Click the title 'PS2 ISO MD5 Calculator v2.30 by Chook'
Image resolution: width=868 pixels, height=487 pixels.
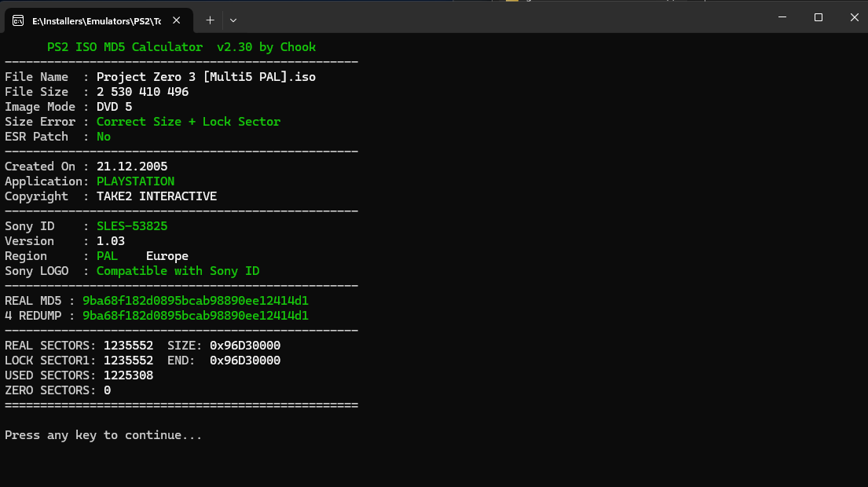(181, 47)
